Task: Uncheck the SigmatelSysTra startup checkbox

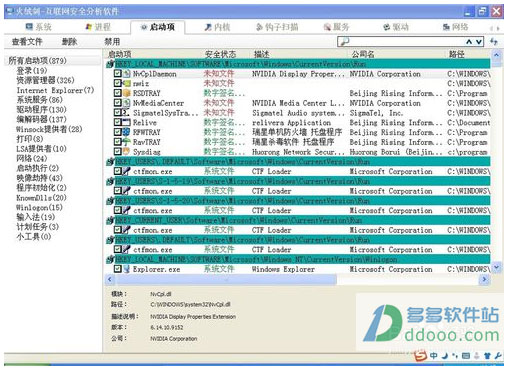Action: click(x=118, y=112)
